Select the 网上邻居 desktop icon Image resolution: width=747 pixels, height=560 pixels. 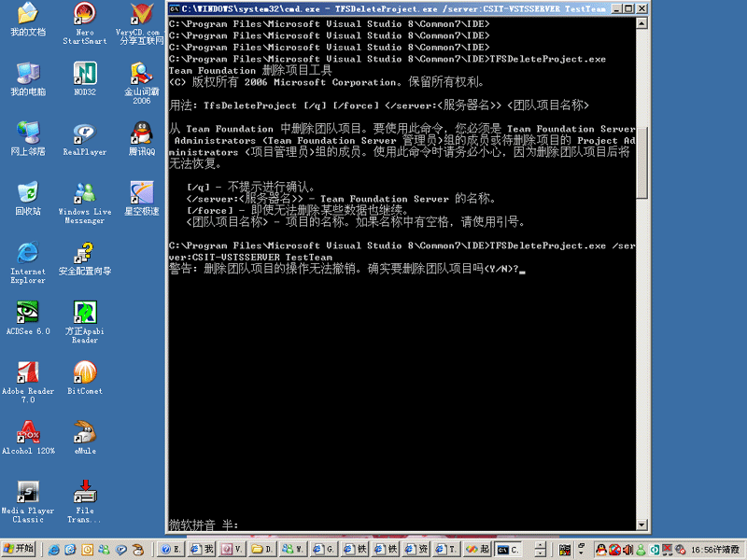pos(28,139)
